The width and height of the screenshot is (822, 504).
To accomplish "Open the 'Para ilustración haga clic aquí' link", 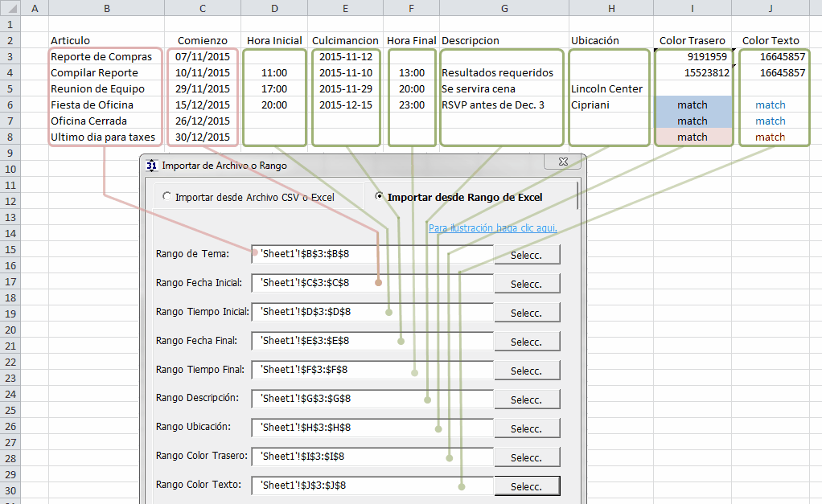I will point(492,227).
